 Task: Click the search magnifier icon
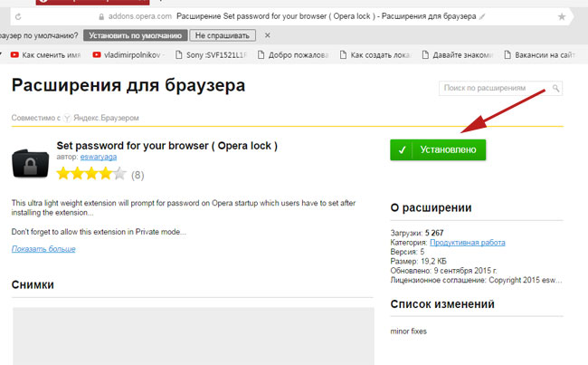coord(555,88)
